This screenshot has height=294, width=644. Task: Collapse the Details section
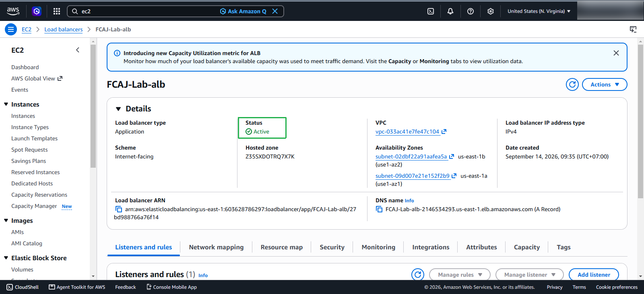(x=118, y=109)
